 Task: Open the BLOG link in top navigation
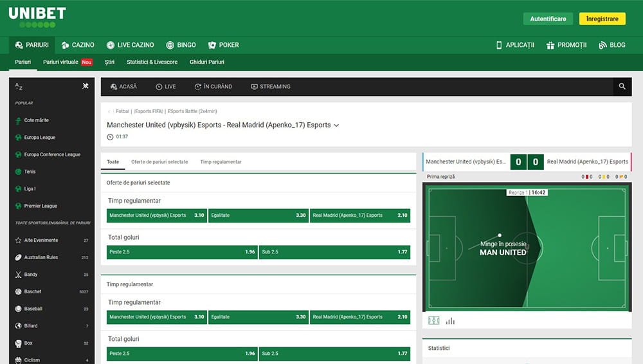(x=612, y=45)
